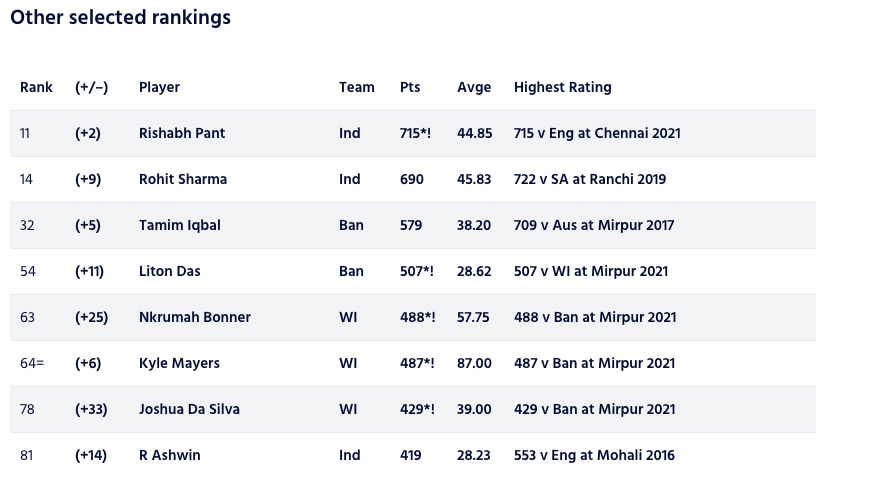Click the Pts column header
The height and width of the screenshot is (491, 872).
(410, 87)
